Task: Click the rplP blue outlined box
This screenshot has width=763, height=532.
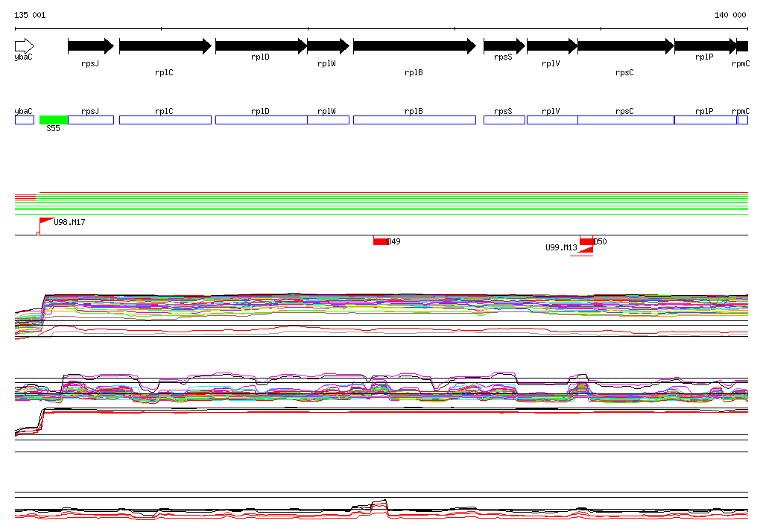Action: [706, 120]
